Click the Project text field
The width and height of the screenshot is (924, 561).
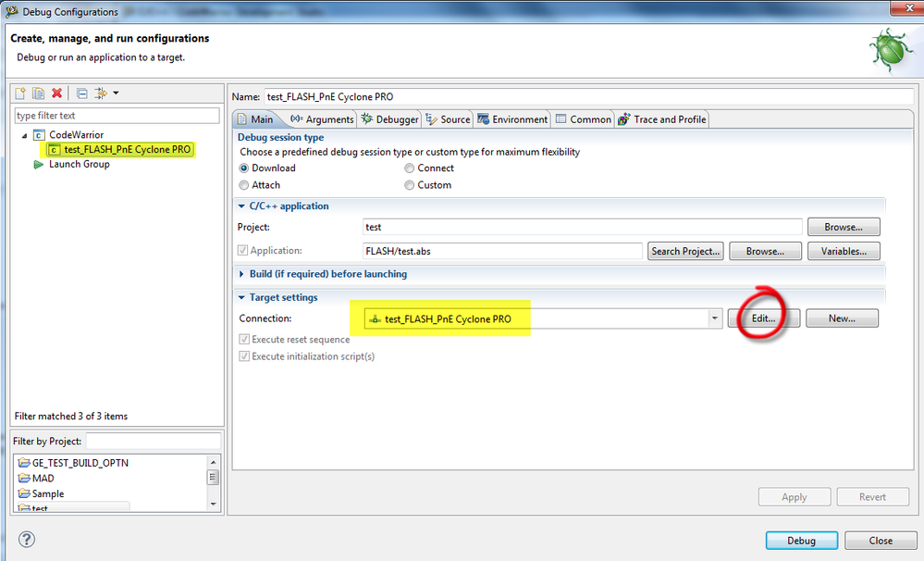coord(582,227)
